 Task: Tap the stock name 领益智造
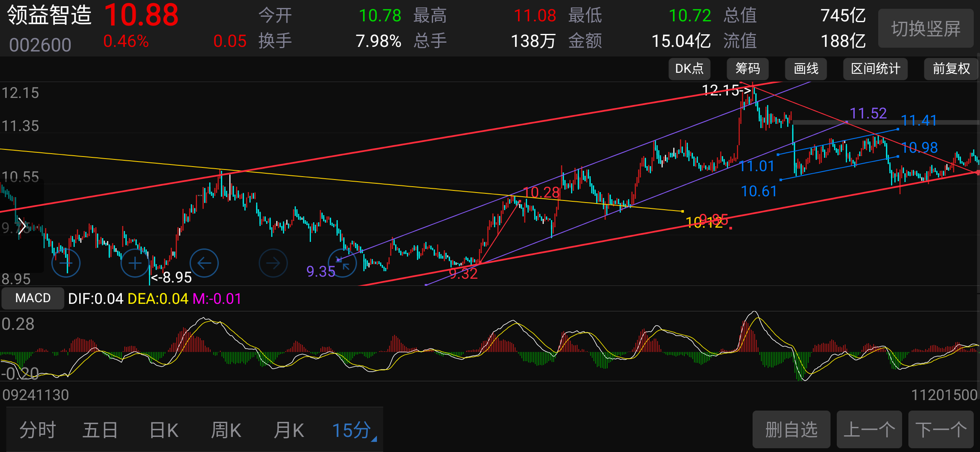tap(49, 15)
